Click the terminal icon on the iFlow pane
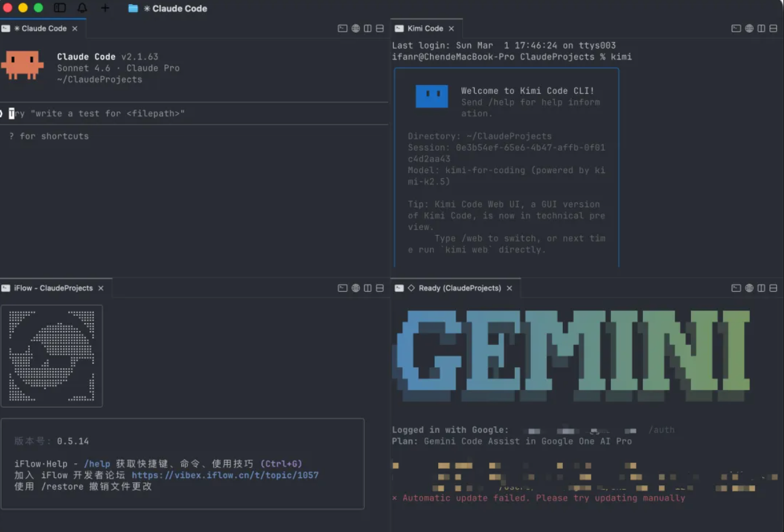 click(x=343, y=288)
